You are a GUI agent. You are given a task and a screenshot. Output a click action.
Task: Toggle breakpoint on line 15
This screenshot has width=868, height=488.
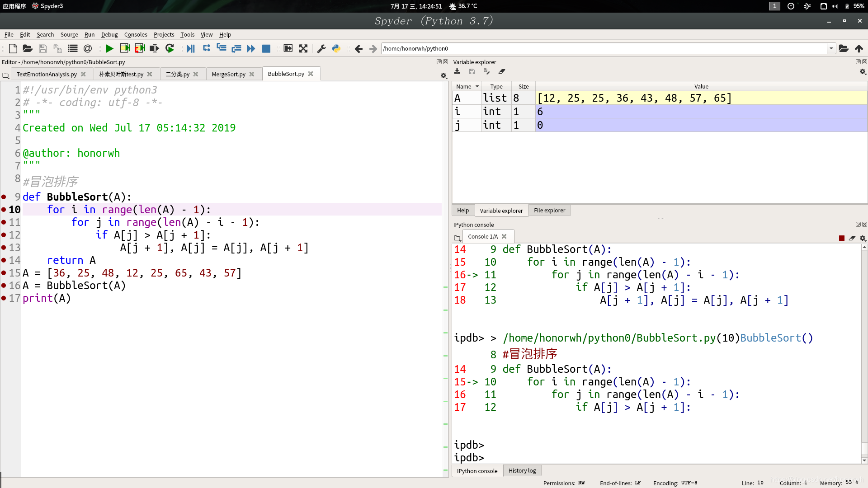4,273
